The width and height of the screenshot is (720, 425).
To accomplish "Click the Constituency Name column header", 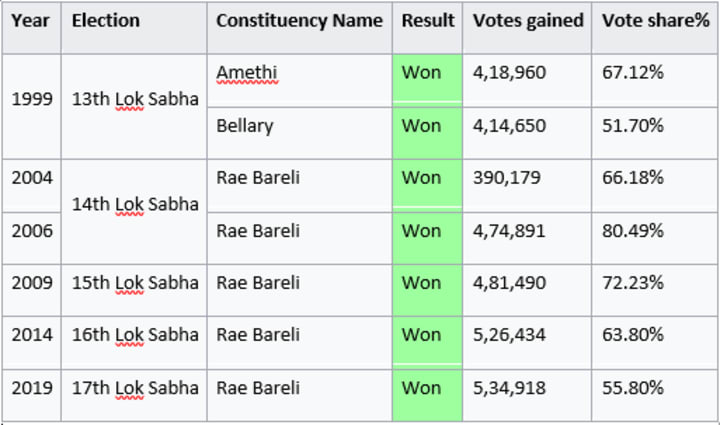I will click(299, 21).
